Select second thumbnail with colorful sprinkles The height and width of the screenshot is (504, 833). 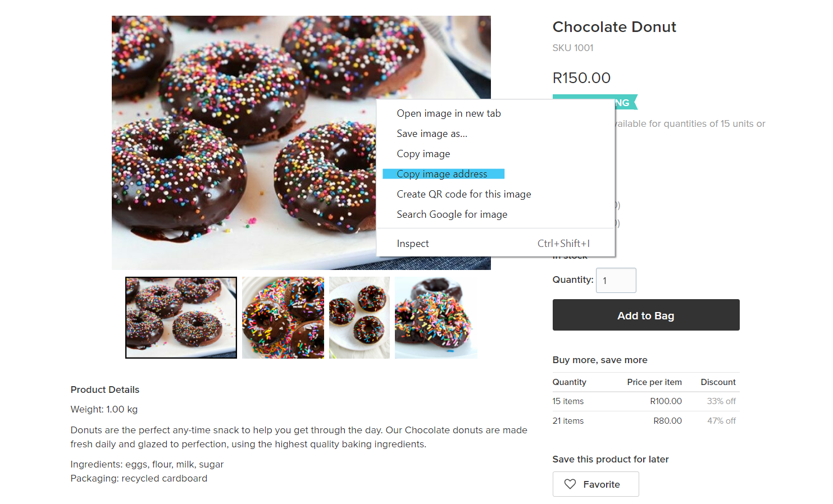(x=283, y=318)
